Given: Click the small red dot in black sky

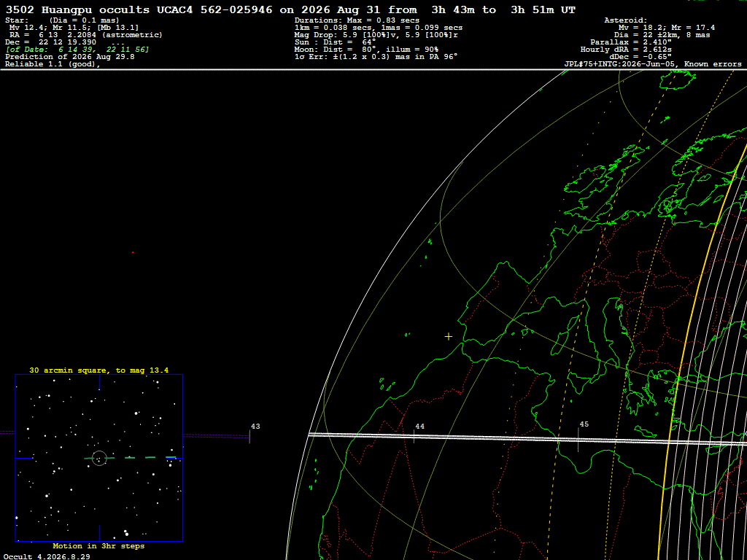Looking at the screenshot, I should (x=133, y=252).
